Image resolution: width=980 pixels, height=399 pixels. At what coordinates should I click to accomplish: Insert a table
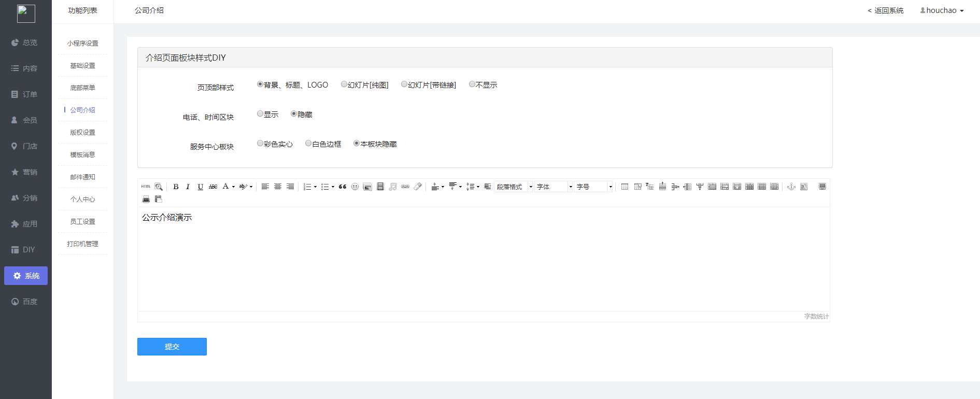point(624,187)
